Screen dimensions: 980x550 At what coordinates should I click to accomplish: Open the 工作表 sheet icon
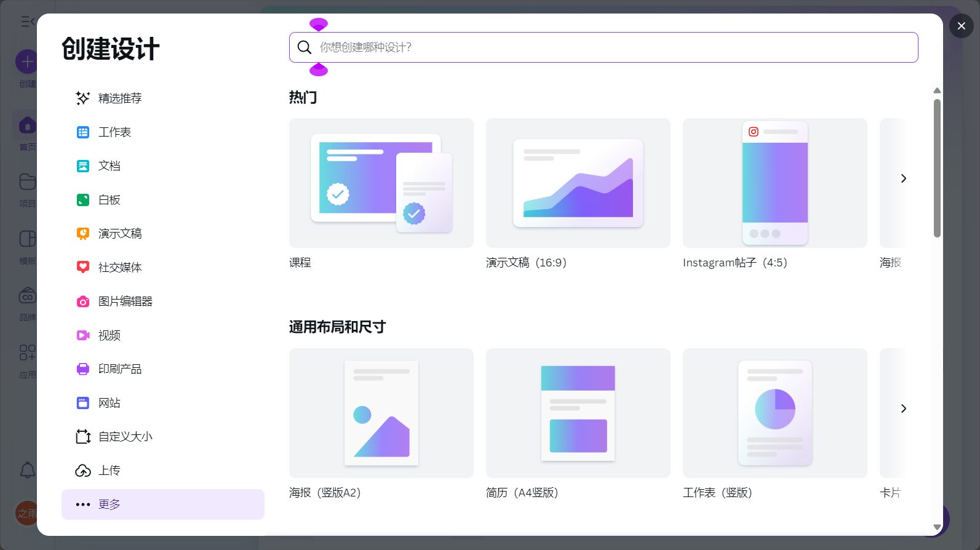pos(82,132)
